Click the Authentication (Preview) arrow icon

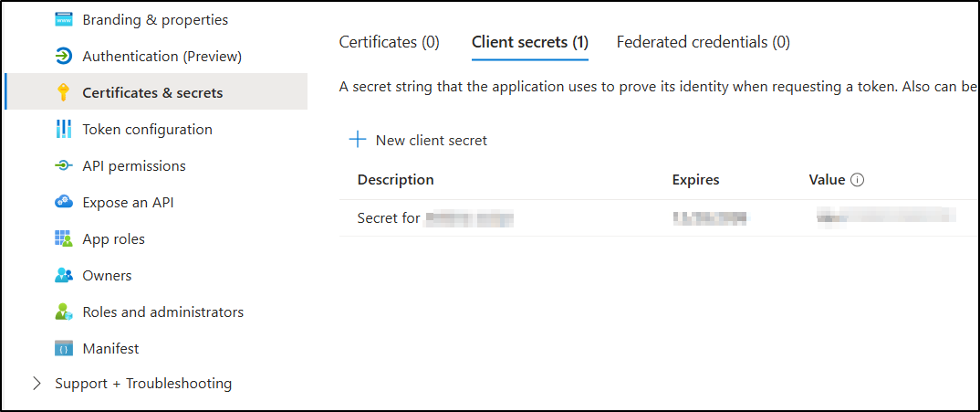pos(64,57)
